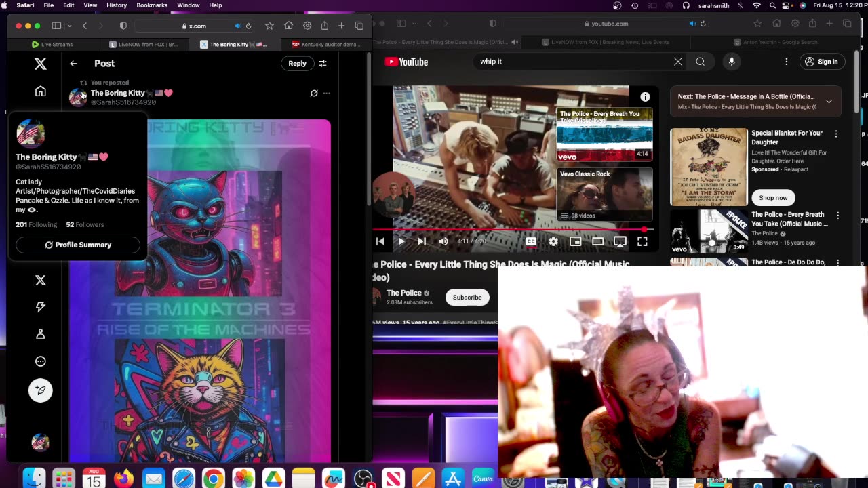Launch Firefox from the Dock
The width and height of the screenshot is (868, 488).
[123, 479]
